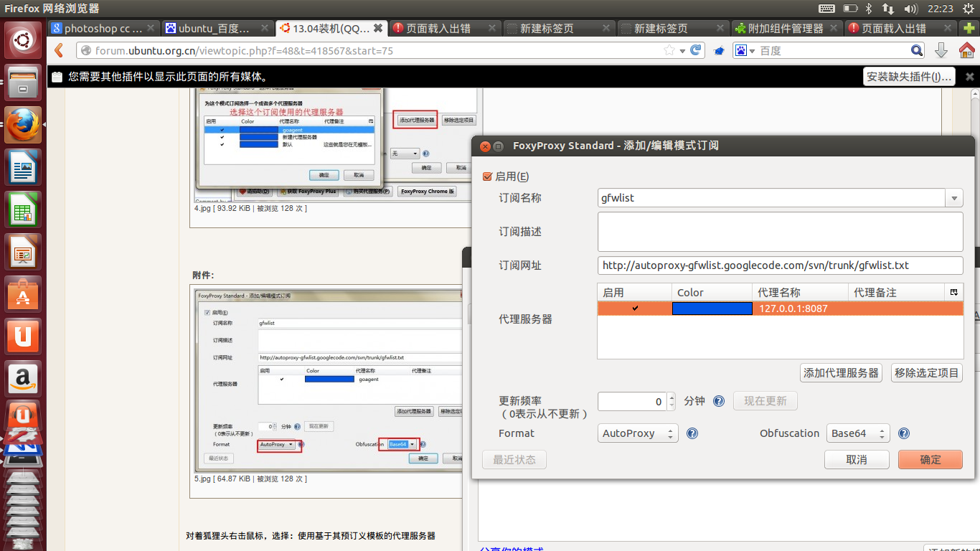Open a new tab with the green plus
The width and height of the screenshot is (980, 551).
tap(969, 28)
